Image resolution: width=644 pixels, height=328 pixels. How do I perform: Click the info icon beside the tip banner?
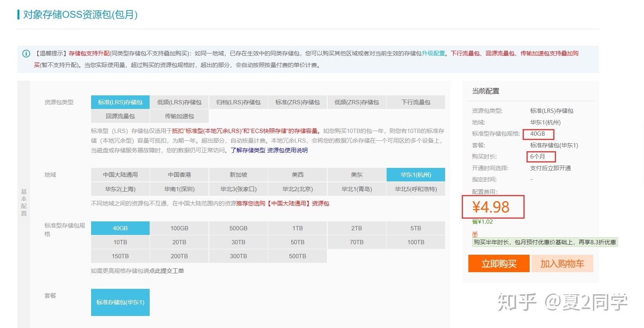tap(26, 54)
